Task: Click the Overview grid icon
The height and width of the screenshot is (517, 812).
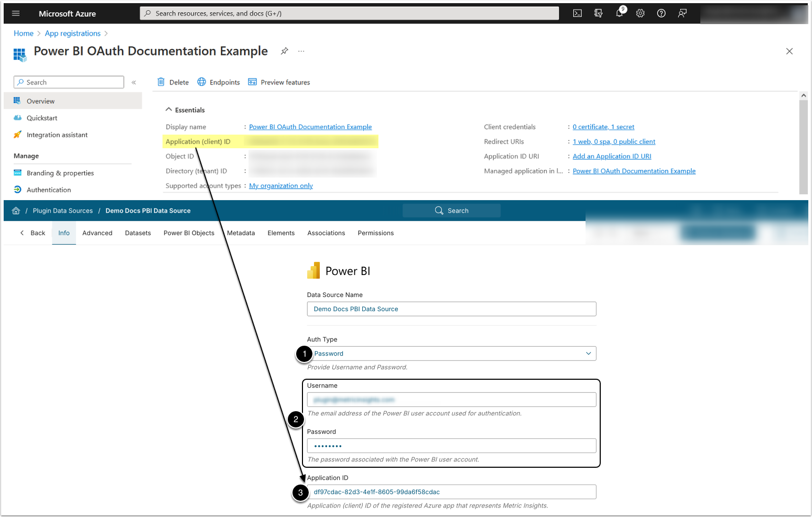Action: (17, 101)
